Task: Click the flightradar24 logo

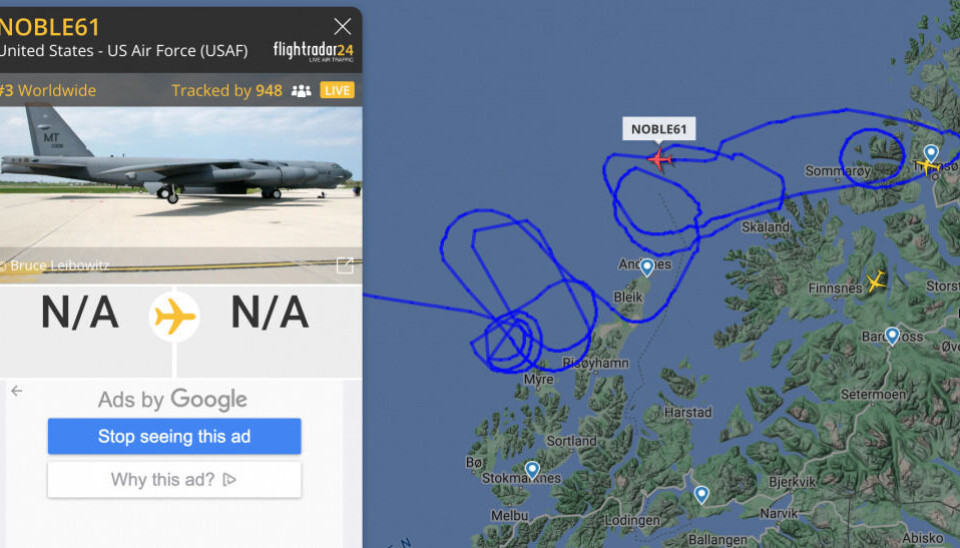Action: click(313, 51)
